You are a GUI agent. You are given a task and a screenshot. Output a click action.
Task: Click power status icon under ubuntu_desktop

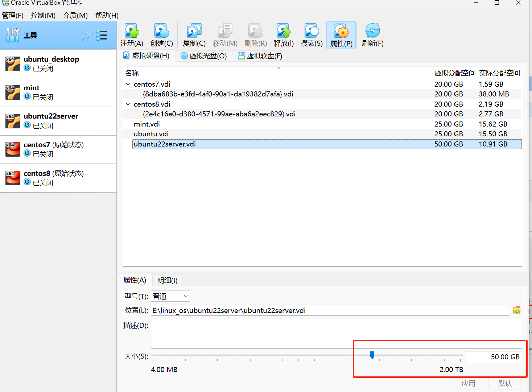(x=27, y=68)
